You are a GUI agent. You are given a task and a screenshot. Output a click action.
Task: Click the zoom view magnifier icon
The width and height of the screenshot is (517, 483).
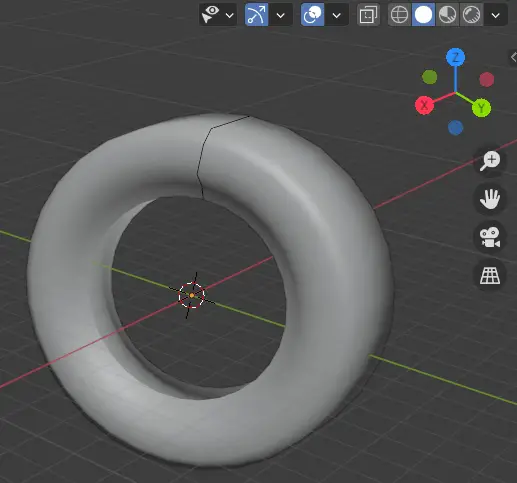point(490,161)
